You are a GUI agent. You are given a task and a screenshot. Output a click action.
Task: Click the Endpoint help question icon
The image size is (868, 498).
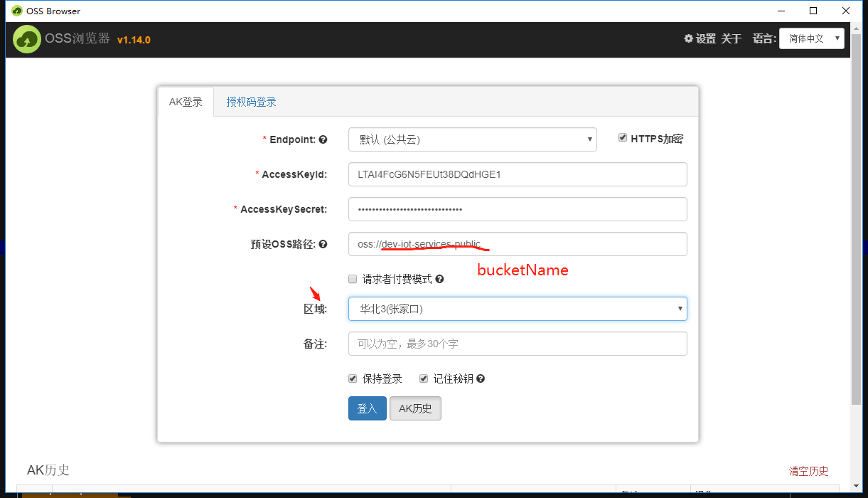[x=323, y=140]
